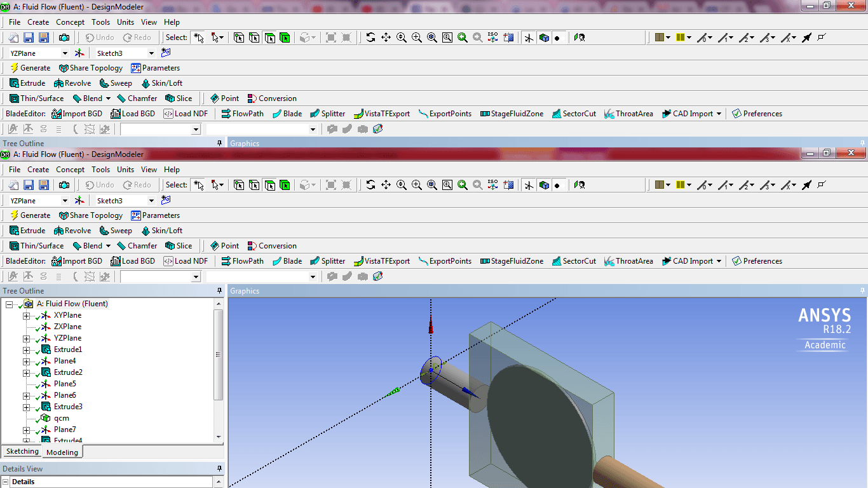Select StageFluidZone in the front window

pyautogui.click(x=512, y=261)
